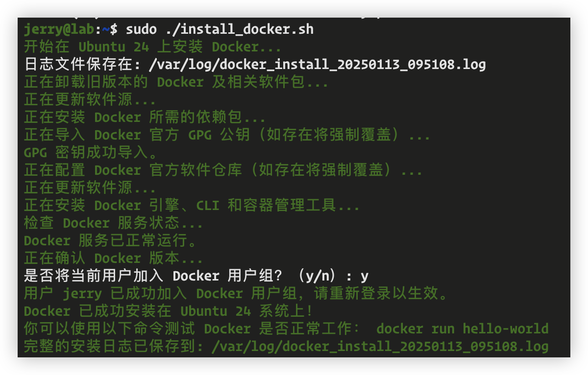588x375 pixels.
Task: Click the (y/n) prompt answer y
Action: [x=364, y=276]
